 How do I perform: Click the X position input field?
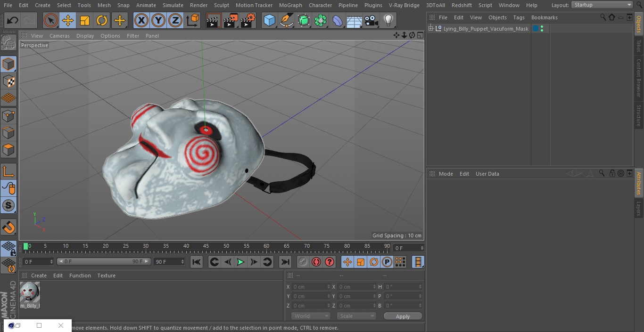[x=311, y=287]
